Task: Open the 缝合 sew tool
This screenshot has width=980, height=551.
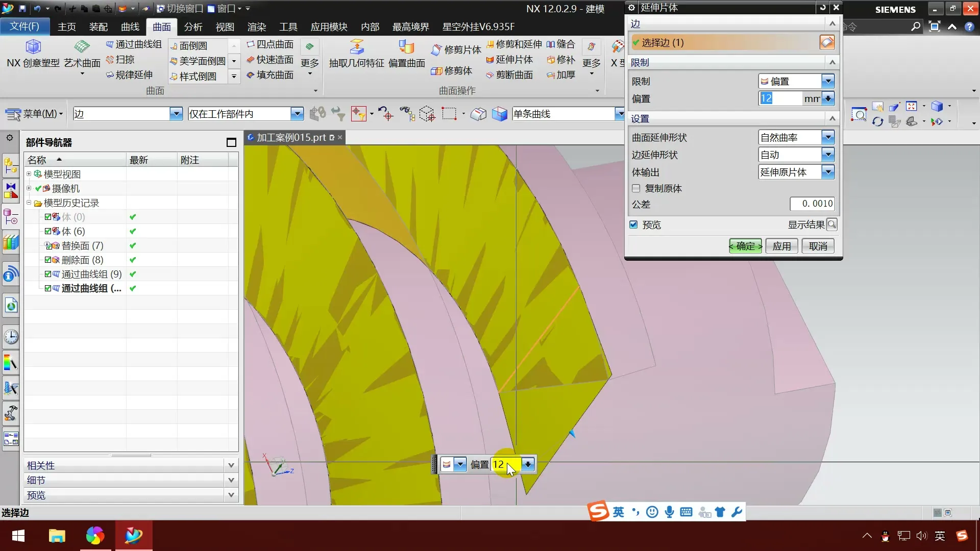Action: tap(560, 44)
